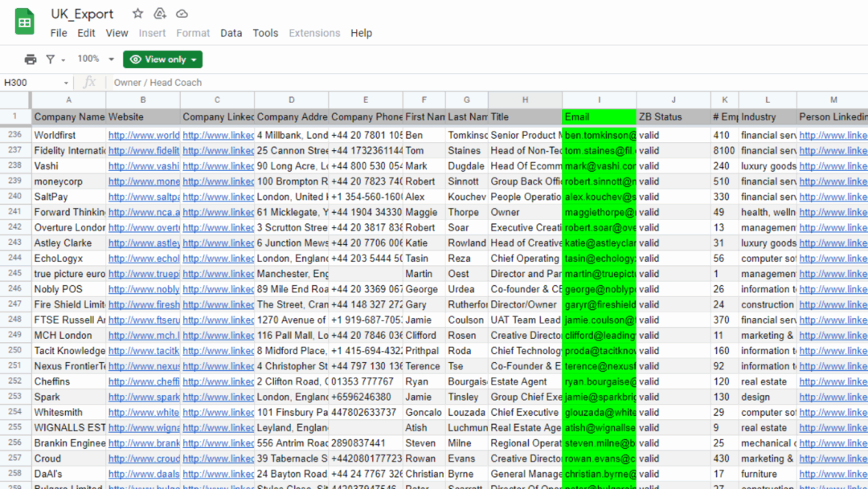Click the Industry header cell

click(768, 116)
